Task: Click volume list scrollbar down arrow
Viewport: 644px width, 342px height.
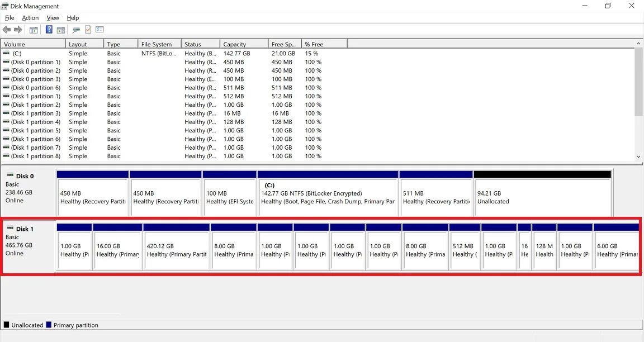Action: point(638,156)
